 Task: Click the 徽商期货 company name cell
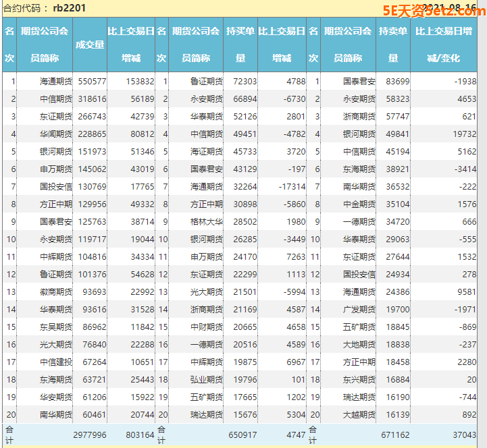tap(56, 291)
